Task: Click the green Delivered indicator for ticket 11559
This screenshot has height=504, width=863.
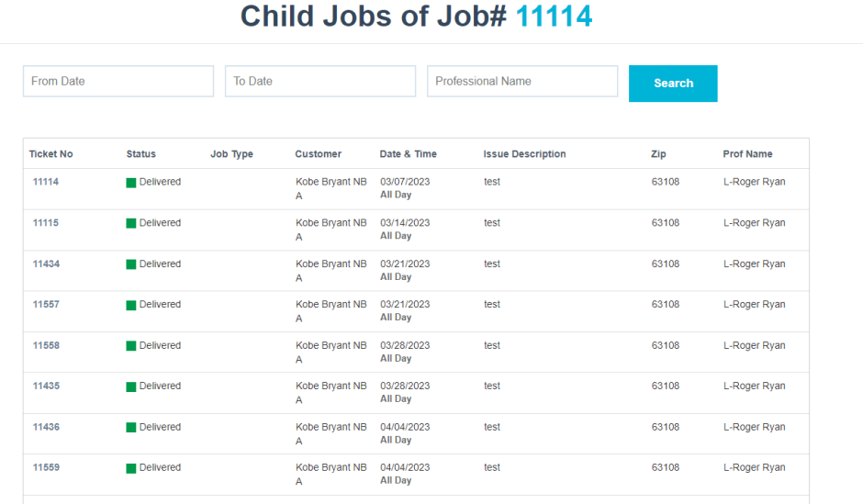Action: click(x=131, y=468)
